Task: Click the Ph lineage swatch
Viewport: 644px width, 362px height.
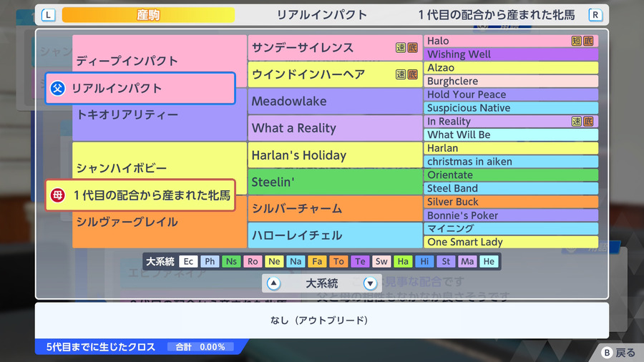Action: click(x=210, y=261)
